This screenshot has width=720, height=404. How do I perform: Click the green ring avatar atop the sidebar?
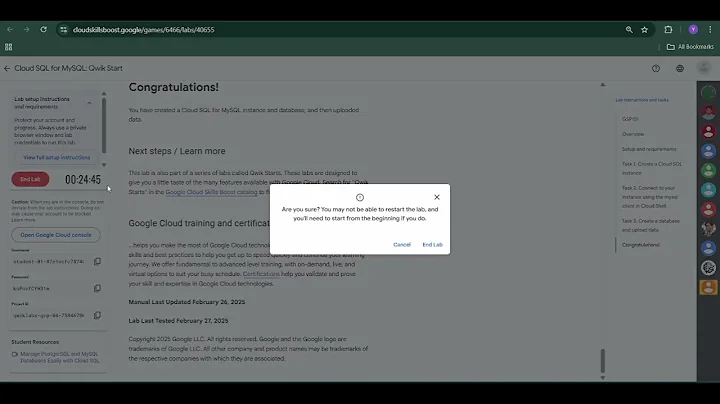708,93
